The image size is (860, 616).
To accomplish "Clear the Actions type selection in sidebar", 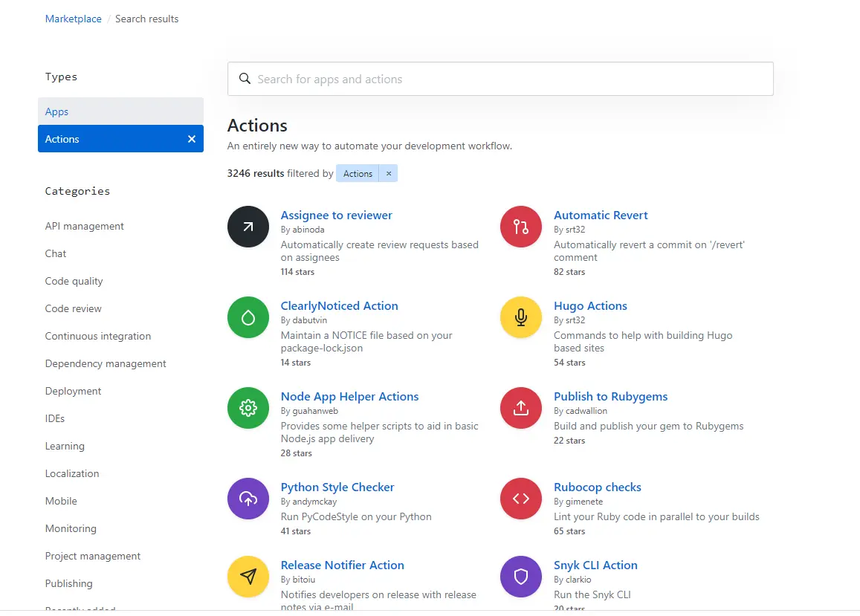I will (x=192, y=139).
